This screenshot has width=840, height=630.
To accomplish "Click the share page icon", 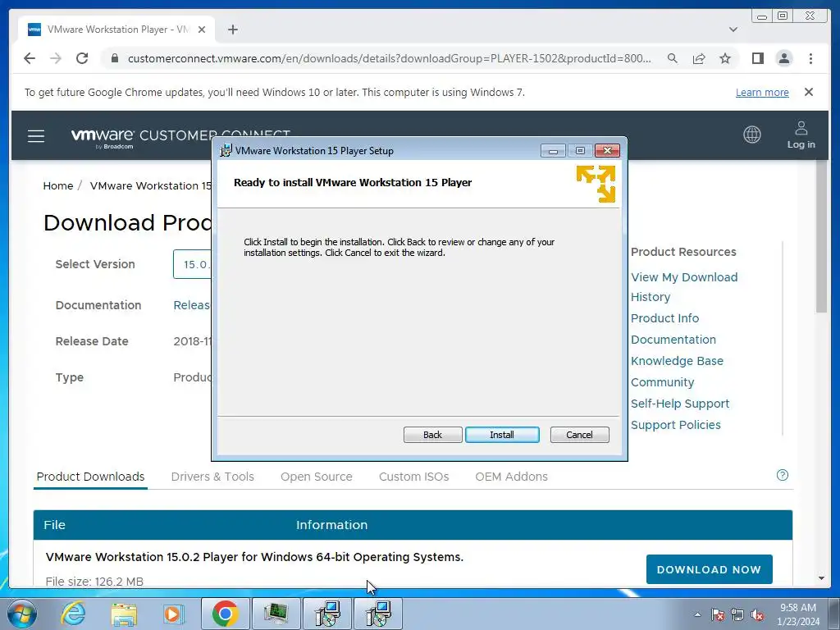I will coord(699,58).
